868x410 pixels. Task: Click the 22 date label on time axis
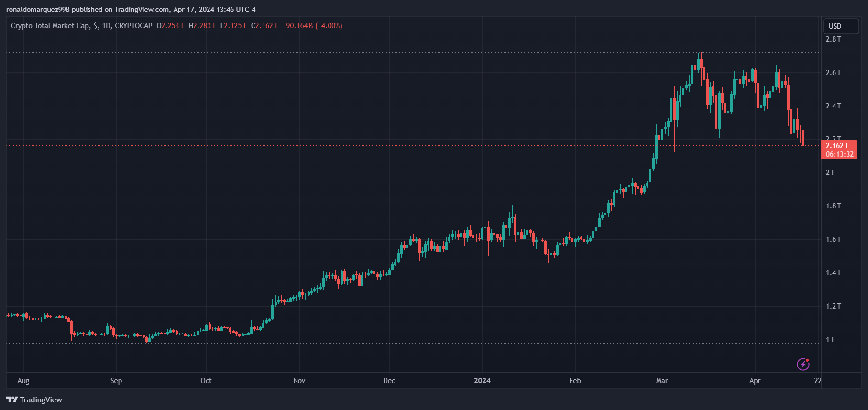click(x=818, y=381)
